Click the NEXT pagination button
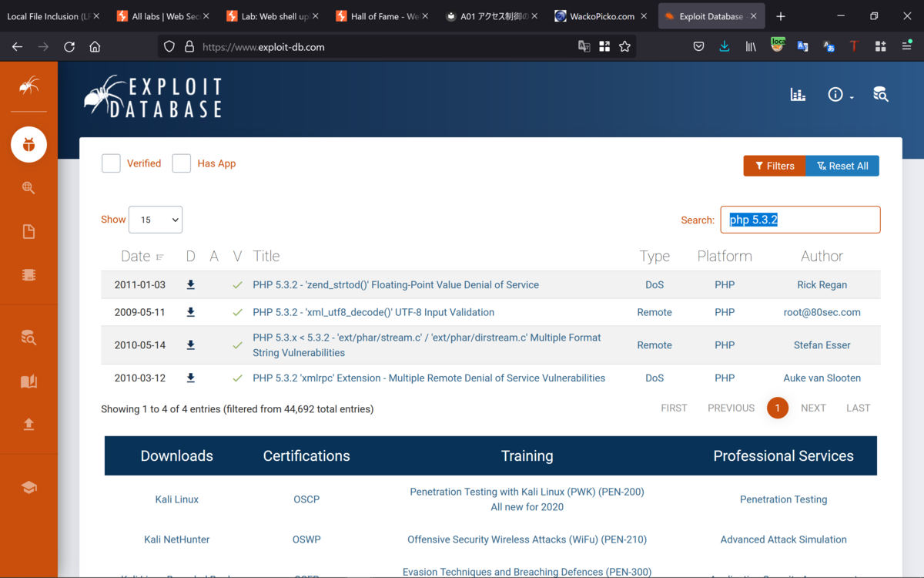 click(x=813, y=408)
